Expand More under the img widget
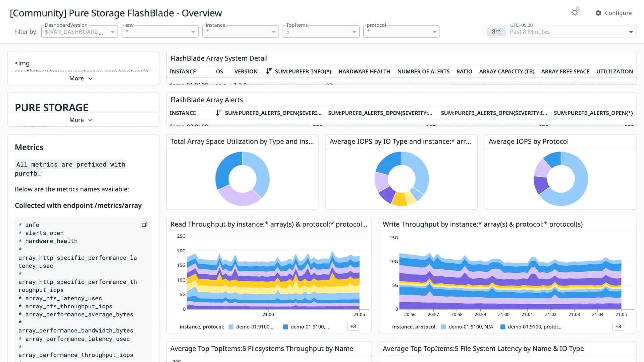Screen dimensions: 644x362 [x=81, y=78]
